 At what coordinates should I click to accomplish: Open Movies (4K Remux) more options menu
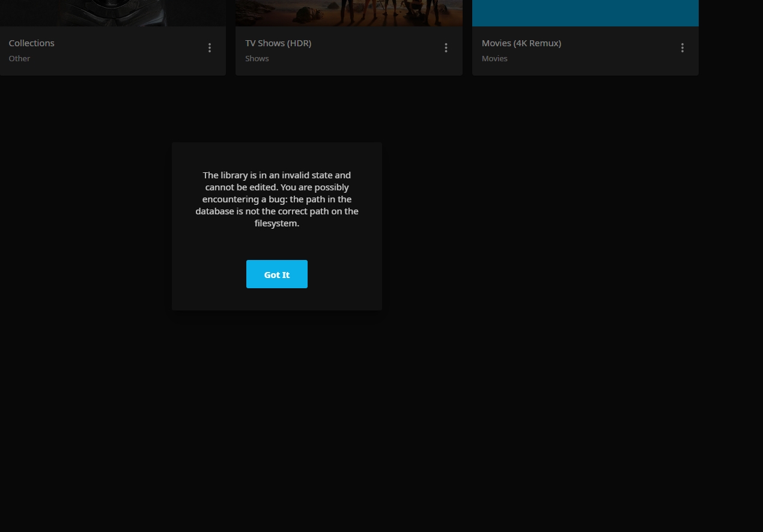point(682,48)
